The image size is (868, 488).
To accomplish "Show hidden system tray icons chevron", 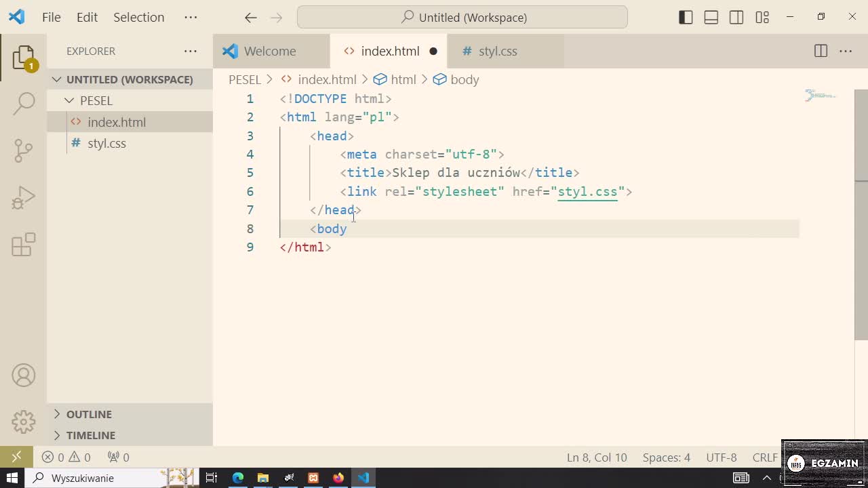I will (768, 478).
